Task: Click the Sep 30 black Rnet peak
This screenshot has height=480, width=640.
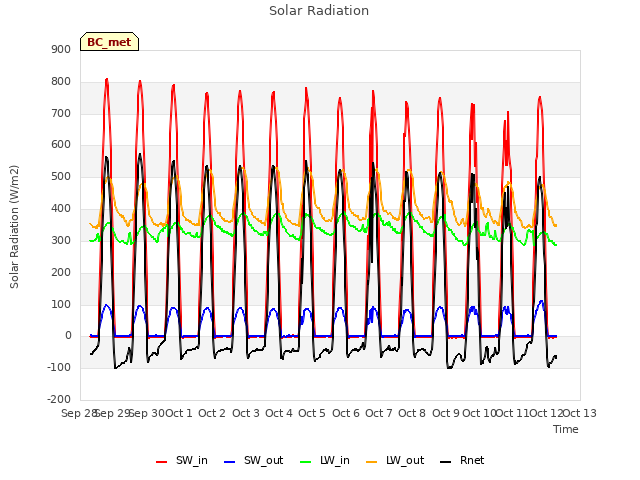Action: (140, 154)
